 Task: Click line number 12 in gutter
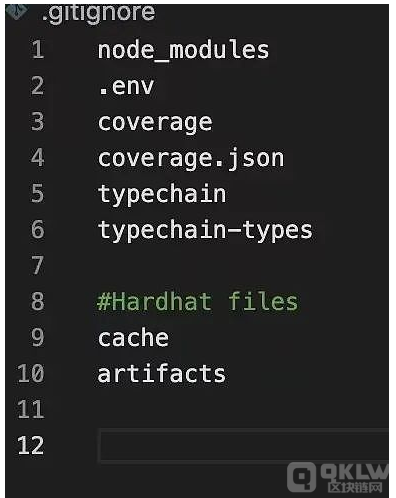(31, 446)
